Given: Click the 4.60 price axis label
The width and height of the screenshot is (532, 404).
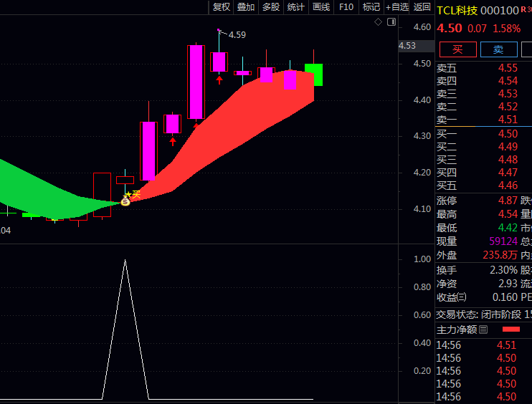Looking at the screenshot, I should click(422, 27).
